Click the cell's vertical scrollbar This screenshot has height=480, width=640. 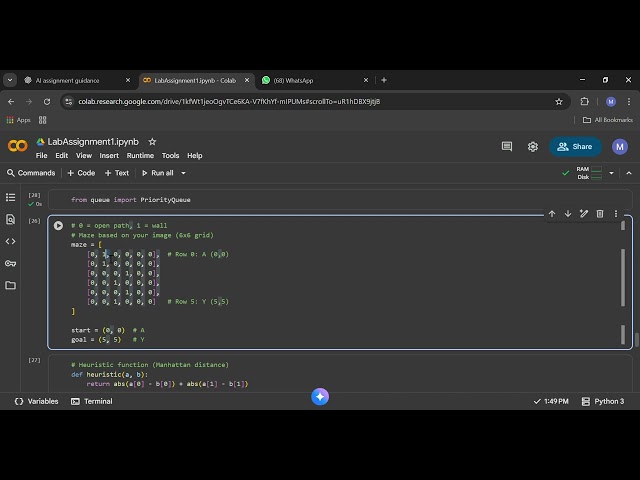pos(623,278)
